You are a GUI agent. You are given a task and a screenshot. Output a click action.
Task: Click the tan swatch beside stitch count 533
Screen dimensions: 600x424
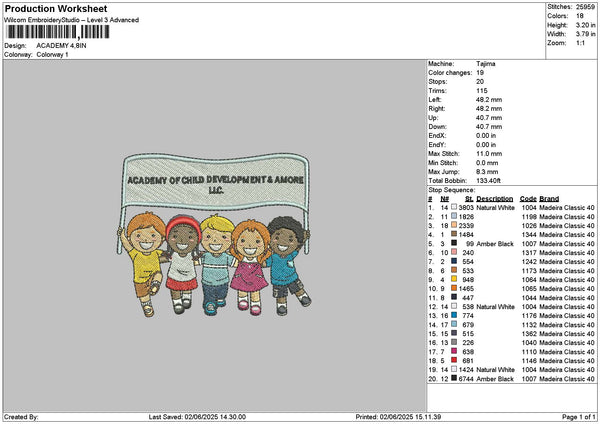[x=454, y=270]
